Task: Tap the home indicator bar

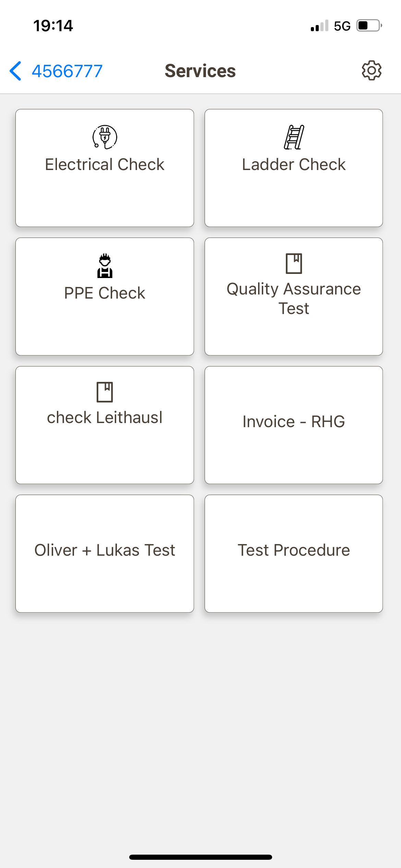Action: (200, 857)
